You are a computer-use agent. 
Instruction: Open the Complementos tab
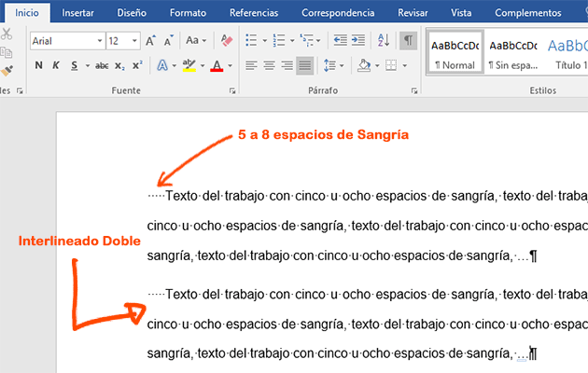[x=528, y=13]
